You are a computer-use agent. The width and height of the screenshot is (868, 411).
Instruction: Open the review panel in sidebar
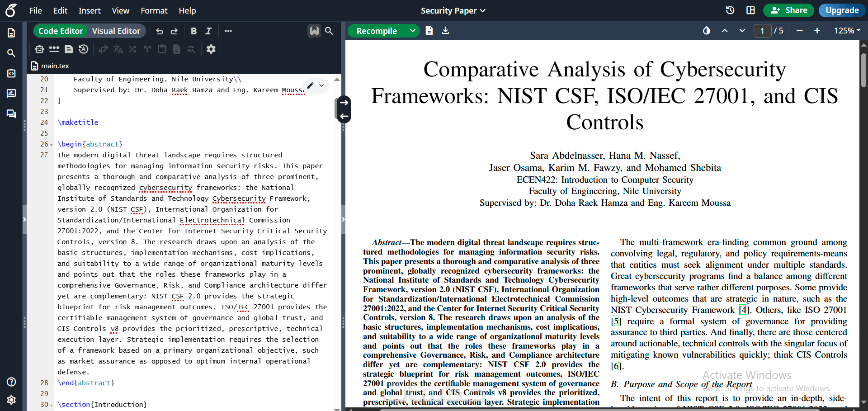(x=11, y=93)
